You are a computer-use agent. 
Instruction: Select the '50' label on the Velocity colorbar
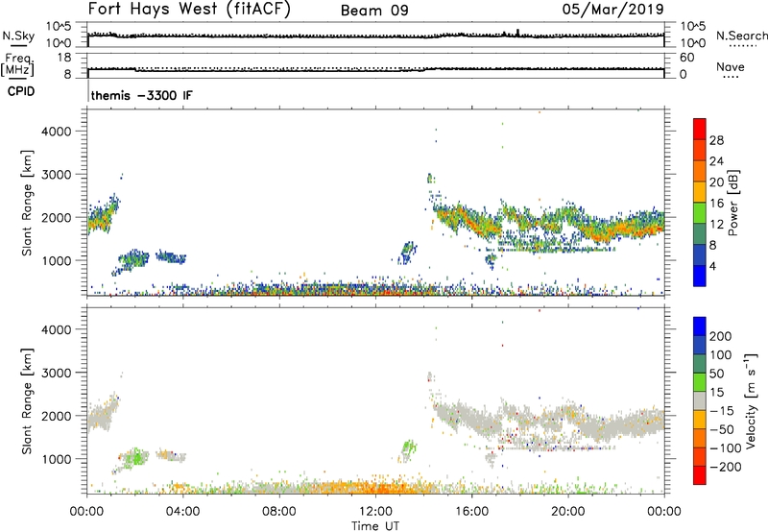[717, 374]
